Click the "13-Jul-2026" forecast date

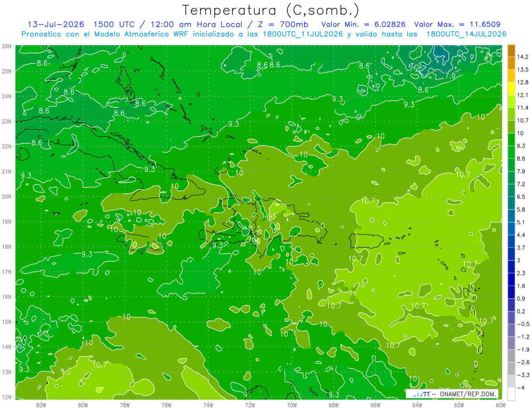56,24
